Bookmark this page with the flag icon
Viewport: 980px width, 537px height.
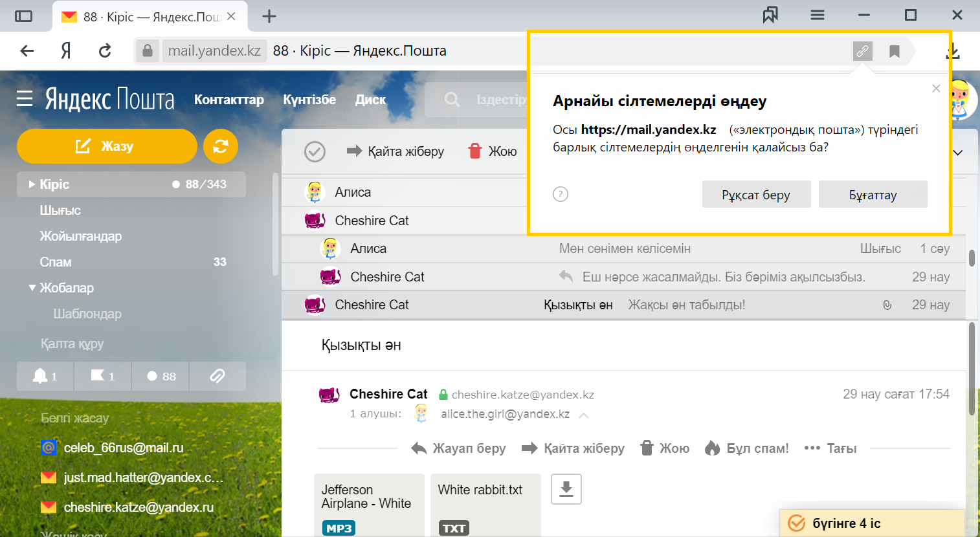click(895, 51)
